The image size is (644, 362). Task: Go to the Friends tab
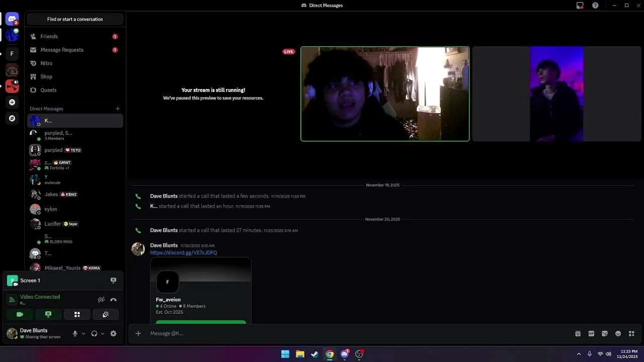(75, 37)
